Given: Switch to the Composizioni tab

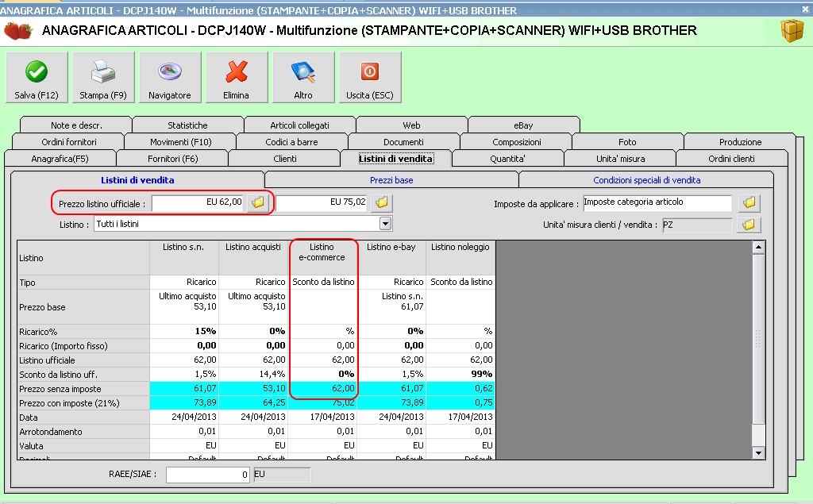Looking at the screenshot, I should click(516, 141).
